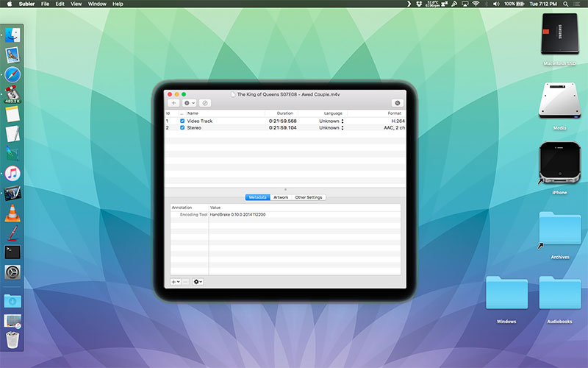Open Finder from the dock
Viewport: 588px width, 368px height.
(x=12, y=35)
